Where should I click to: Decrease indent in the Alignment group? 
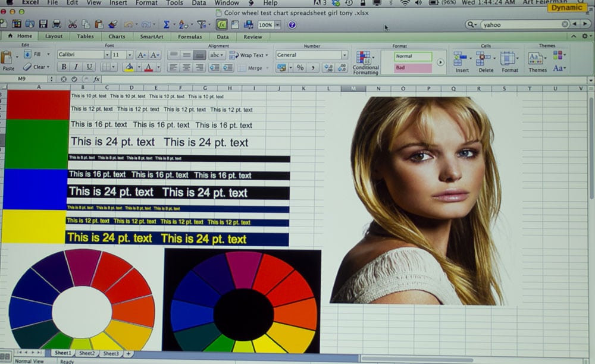click(x=214, y=67)
